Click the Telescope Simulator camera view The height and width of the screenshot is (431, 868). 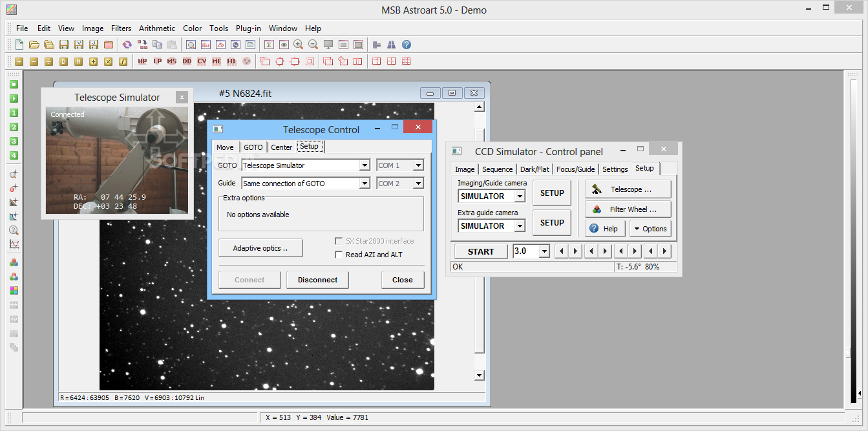tap(117, 160)
